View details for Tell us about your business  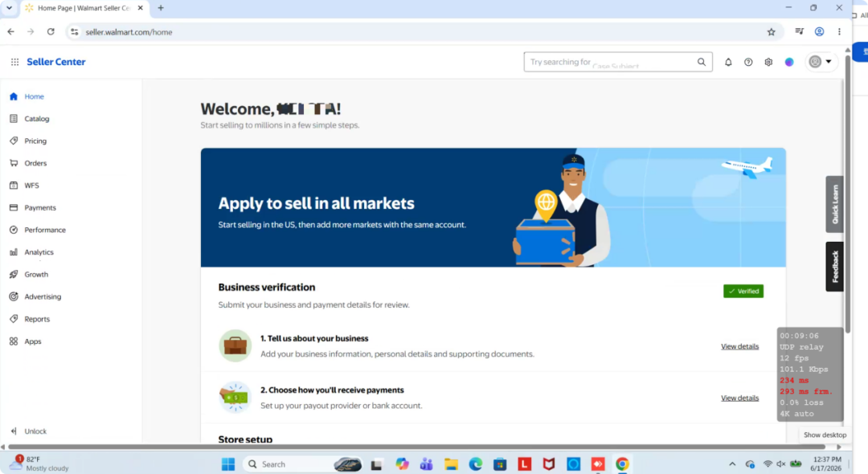click(x=739, y=346)
